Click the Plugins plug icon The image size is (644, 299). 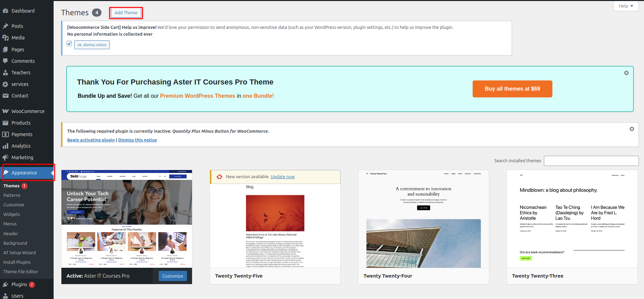5,284
